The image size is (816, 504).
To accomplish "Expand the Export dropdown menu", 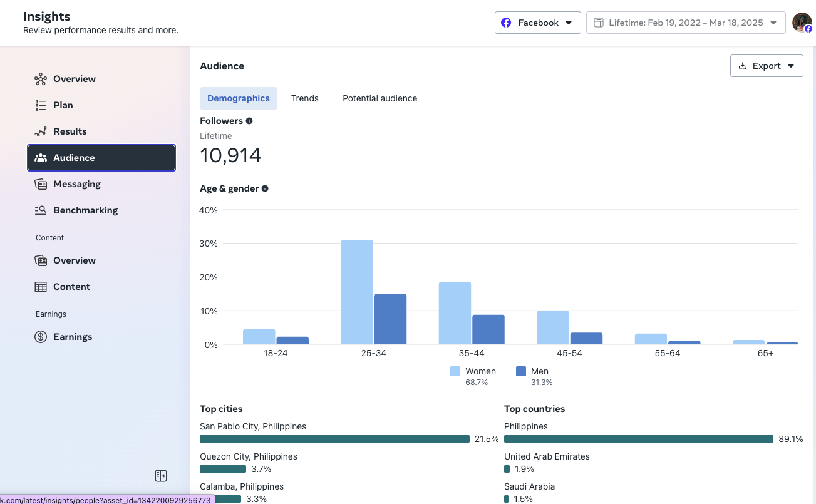I will 767,66.
